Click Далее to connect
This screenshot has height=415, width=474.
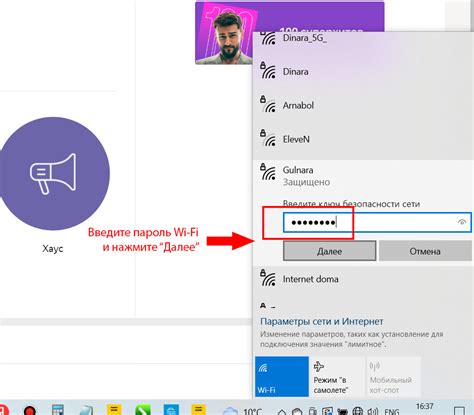point(329,251)
